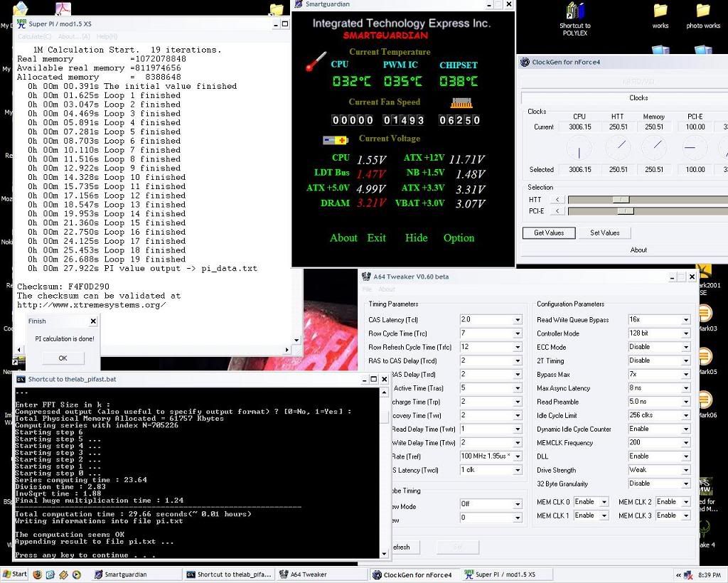Viewport: 728px width, 583px height.
Task: Click the Get Values button in ClockGen
Action: pos(549,232)
